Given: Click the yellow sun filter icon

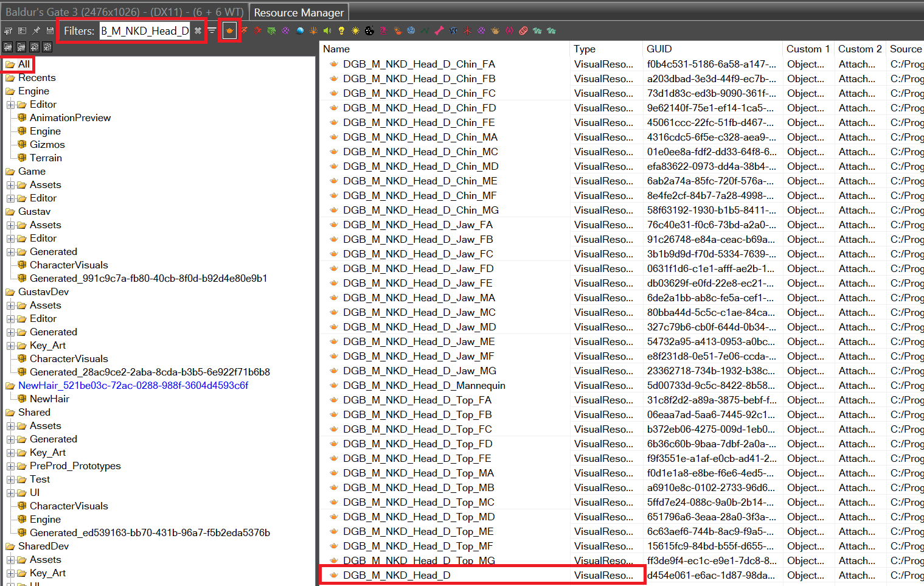Looking at the screenshot, I should pos(355,30).
